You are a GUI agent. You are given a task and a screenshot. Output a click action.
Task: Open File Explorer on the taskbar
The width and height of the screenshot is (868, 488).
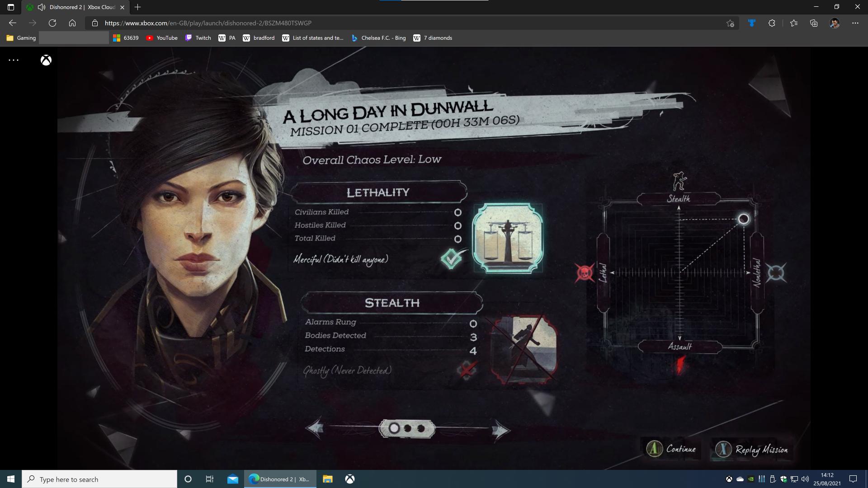pyautogui.click(x=328, y=479)
